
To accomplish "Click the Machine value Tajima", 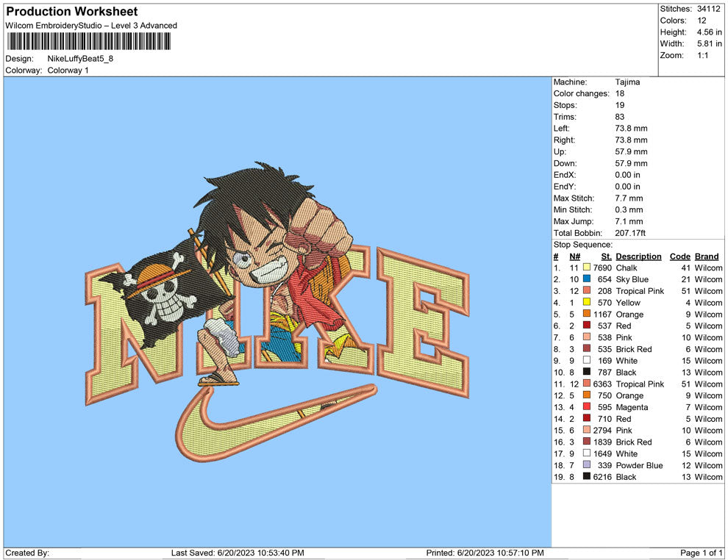I will [x=627, y=82].
